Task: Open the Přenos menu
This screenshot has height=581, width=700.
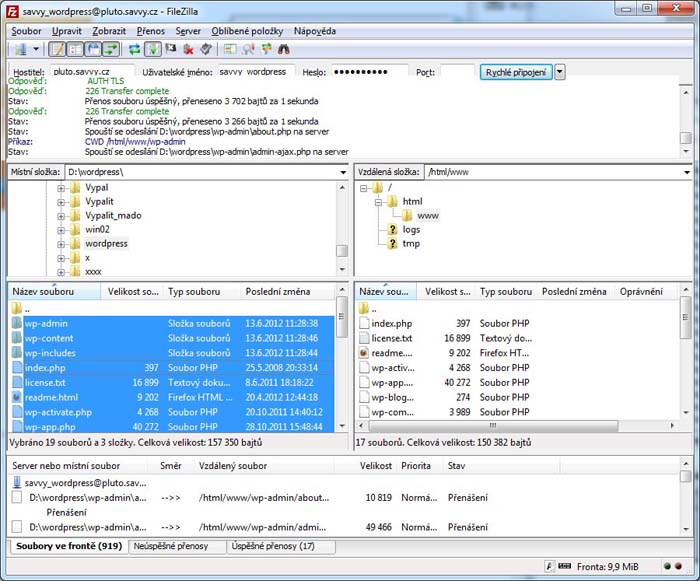Action: [x=151, y=31]
